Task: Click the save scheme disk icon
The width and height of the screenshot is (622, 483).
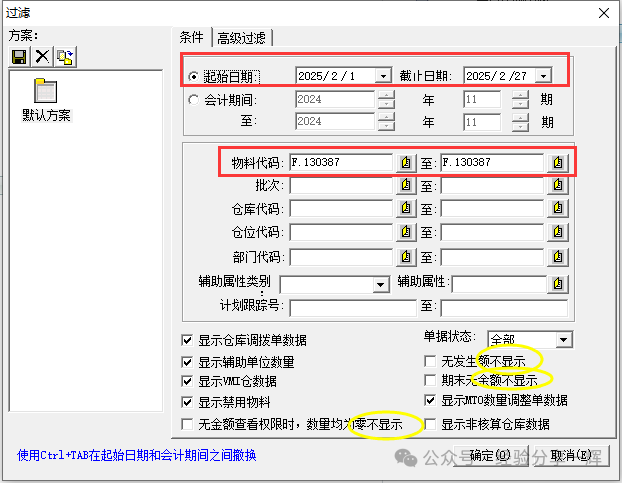Action: pos(19,58)
